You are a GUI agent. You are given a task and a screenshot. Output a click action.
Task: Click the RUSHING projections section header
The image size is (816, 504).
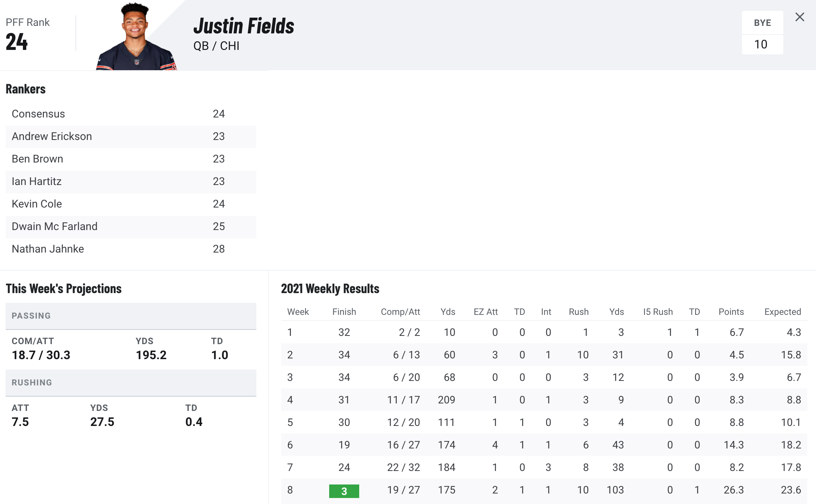131,383
